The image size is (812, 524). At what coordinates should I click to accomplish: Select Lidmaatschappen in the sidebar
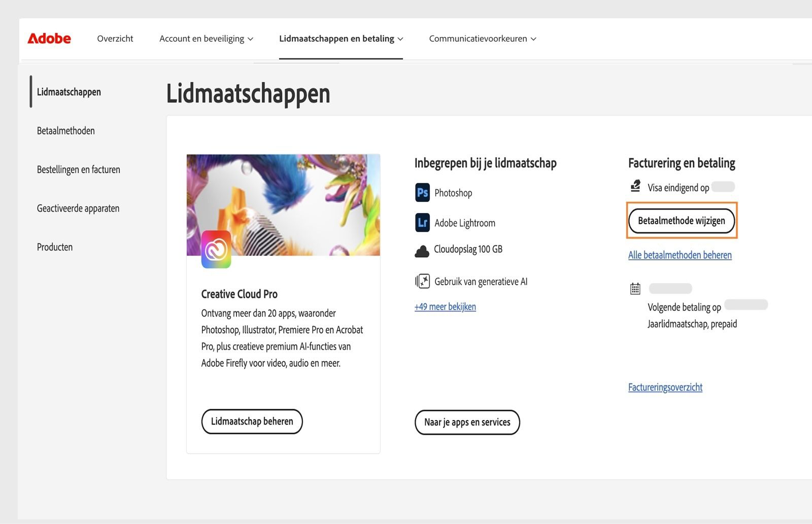click(x=69, y=92)
